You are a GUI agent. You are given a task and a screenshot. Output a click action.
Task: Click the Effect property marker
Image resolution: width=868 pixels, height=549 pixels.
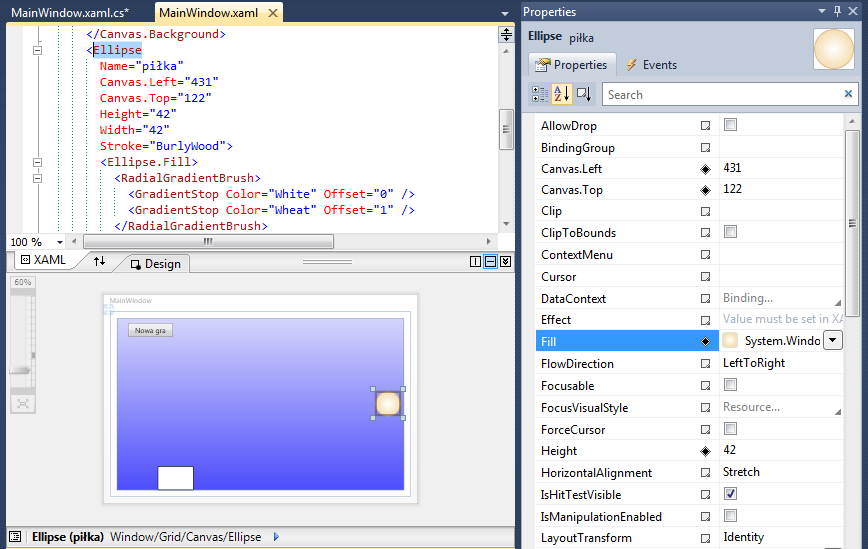(705, 320)
